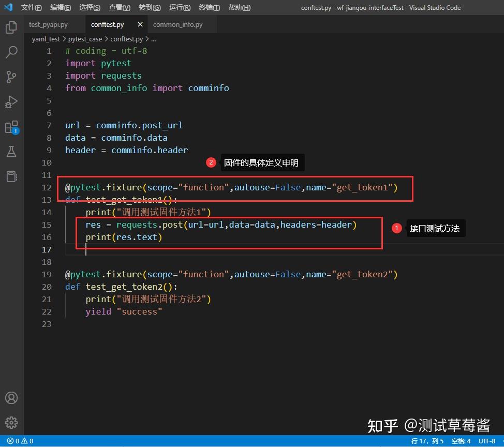Open the Accounts menu icon
This screenshot has width=504, height=447.
[11, 398]
